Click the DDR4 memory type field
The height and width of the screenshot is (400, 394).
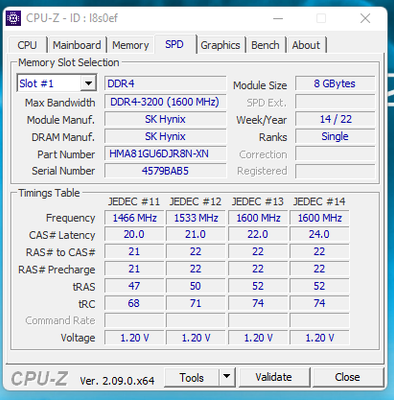click(x=165, y=83)
